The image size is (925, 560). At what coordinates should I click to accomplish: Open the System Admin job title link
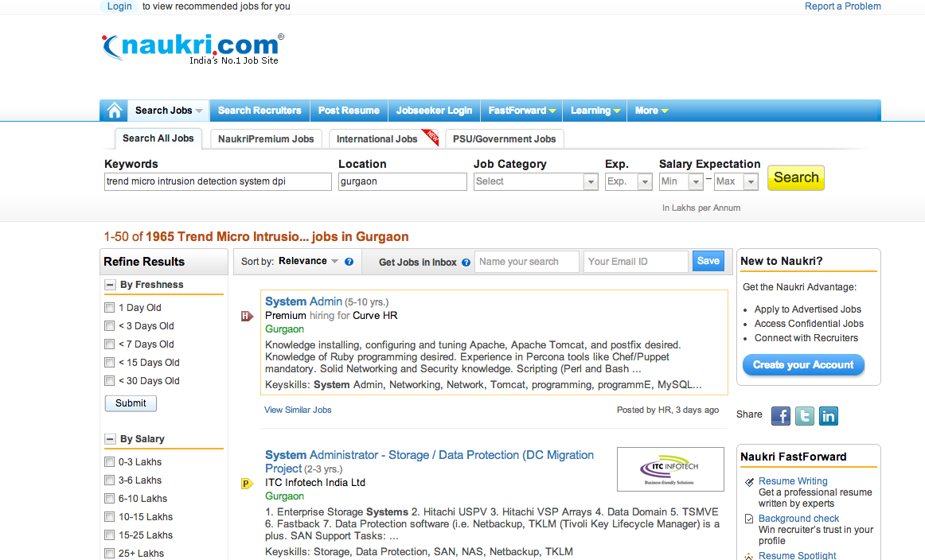[303, 301]
